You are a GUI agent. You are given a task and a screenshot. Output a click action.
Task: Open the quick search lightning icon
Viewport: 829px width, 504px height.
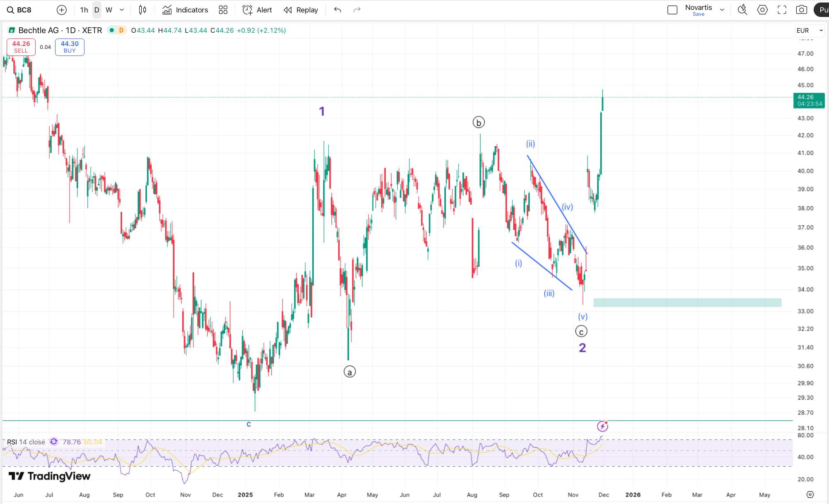742,10
